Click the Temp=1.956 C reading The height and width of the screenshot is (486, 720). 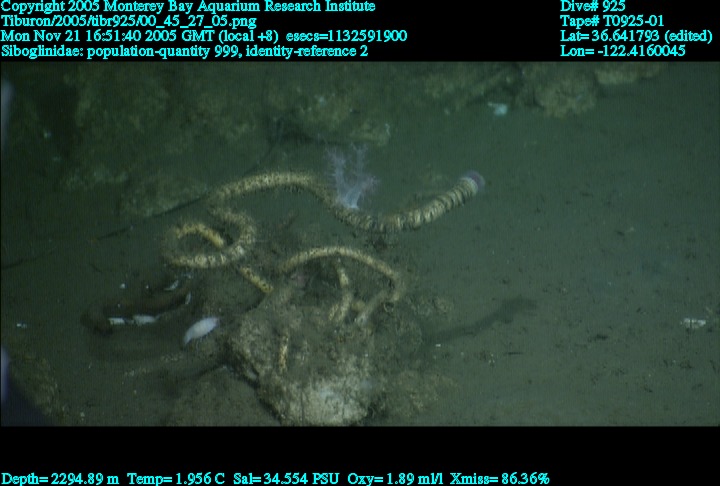(176, 479)
